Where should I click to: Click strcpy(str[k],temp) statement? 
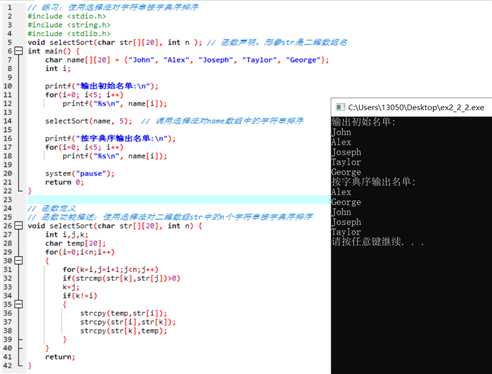click(123, 331)
